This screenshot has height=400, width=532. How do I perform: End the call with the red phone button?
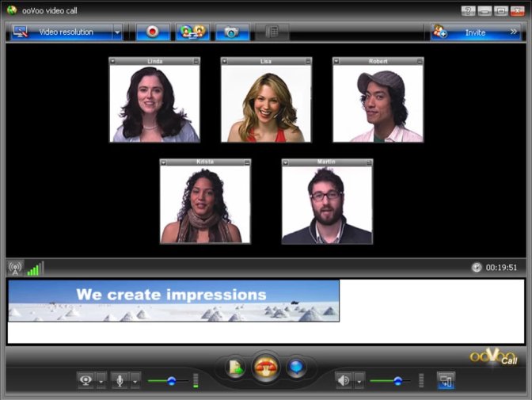[x=266, y=368]
